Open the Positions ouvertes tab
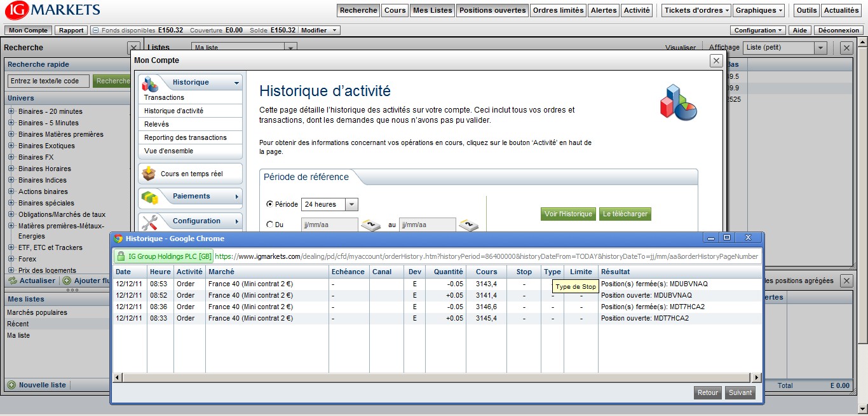The image size is (868, 416). [x=492, y=10]
